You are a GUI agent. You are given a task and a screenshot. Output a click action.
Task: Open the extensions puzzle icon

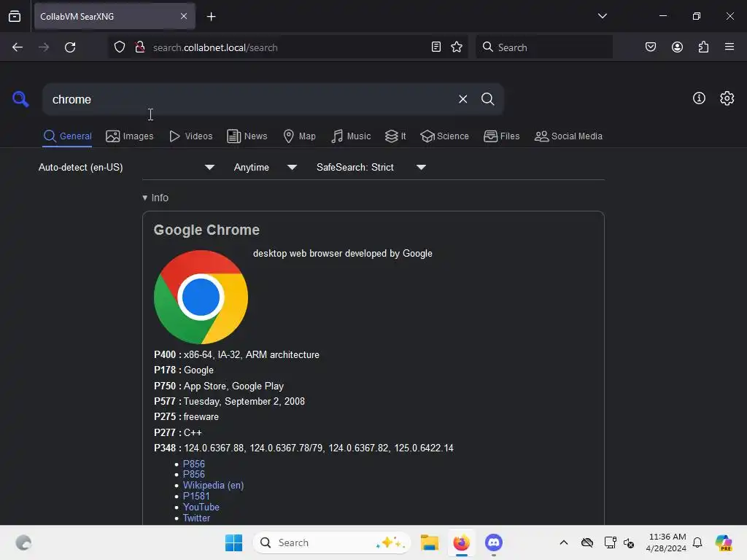[x=703, y=47]
